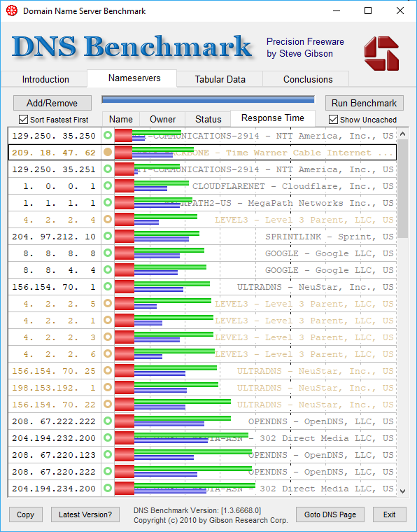The image size is (417, 532).
Task: Click response time bars for 198.153.192.1
Action: [x=167, y=388]
